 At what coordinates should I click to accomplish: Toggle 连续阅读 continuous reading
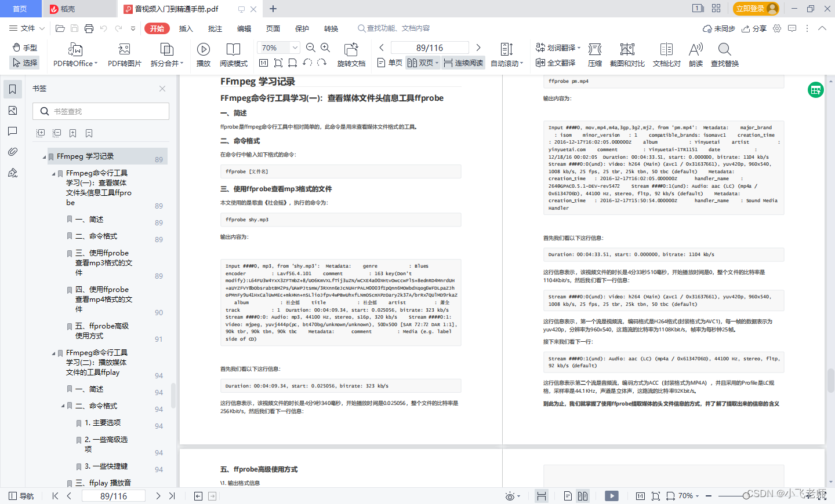[463, 63]
